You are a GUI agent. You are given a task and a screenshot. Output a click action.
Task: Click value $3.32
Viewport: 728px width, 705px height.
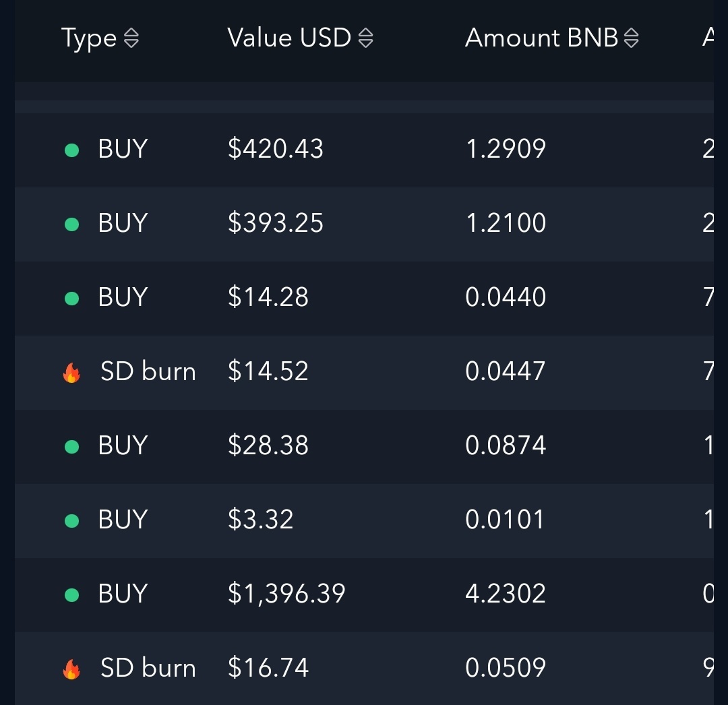coord(260,520)
